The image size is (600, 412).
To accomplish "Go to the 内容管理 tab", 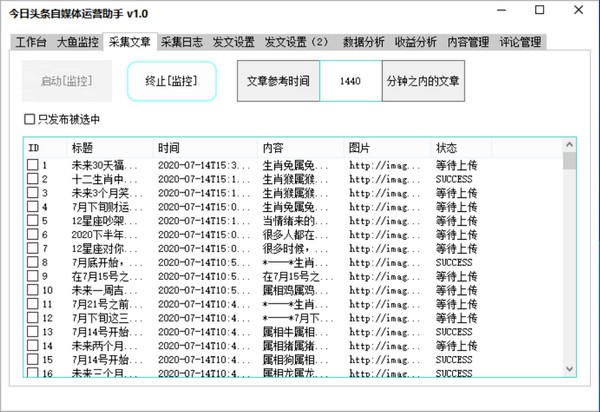I will [468, 42].
